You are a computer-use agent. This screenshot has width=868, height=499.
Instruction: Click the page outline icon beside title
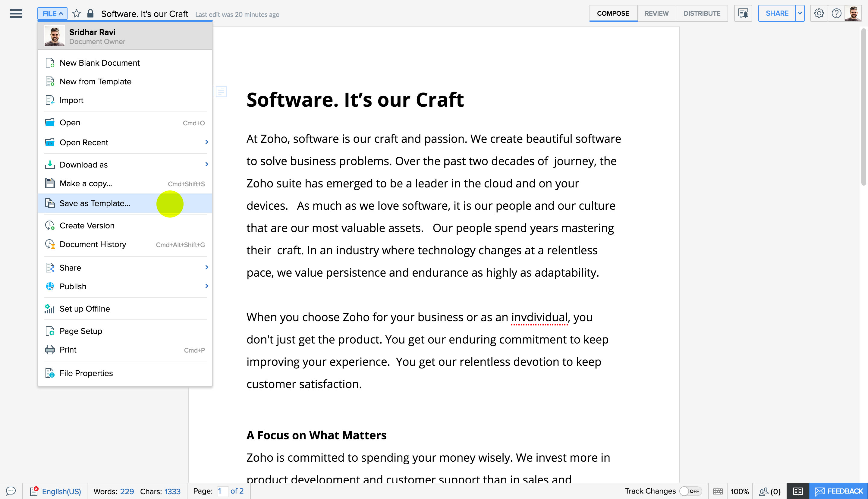(x=221, y=92)
